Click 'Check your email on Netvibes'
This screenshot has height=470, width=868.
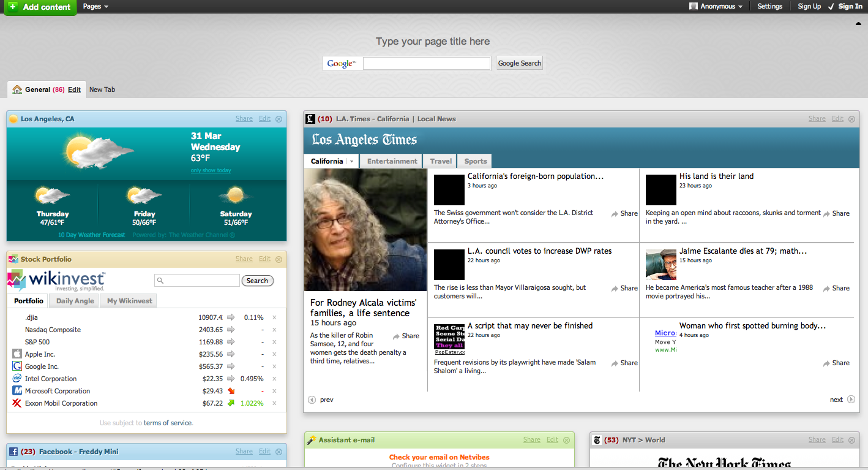pos(440,457)
